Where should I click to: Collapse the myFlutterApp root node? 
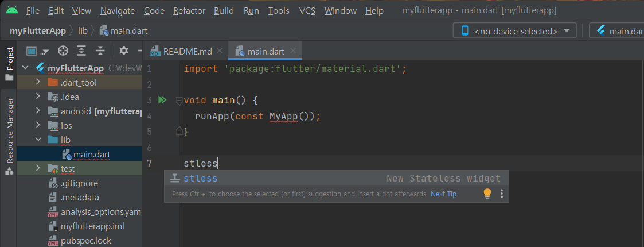coord(26,68)
